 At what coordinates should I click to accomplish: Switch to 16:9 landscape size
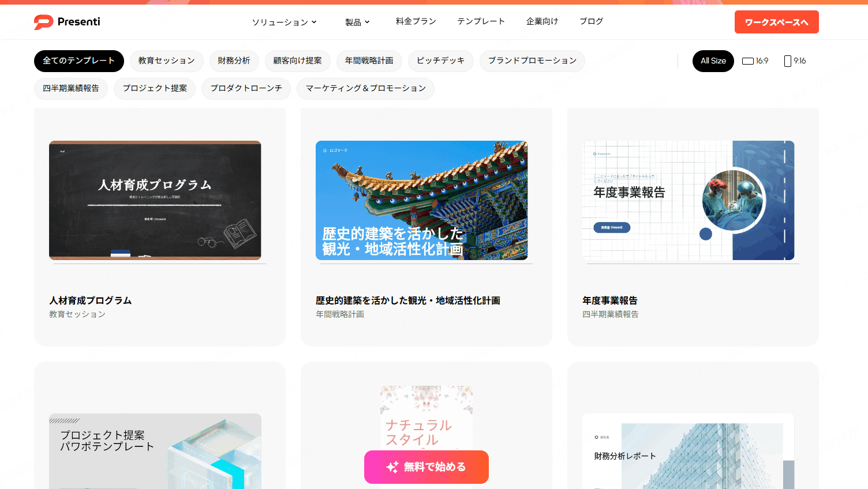point(755,61)
